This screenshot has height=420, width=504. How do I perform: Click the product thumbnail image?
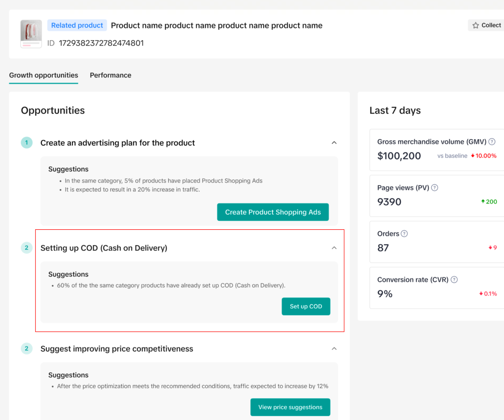pyautogui.click(x=31, y=34)
